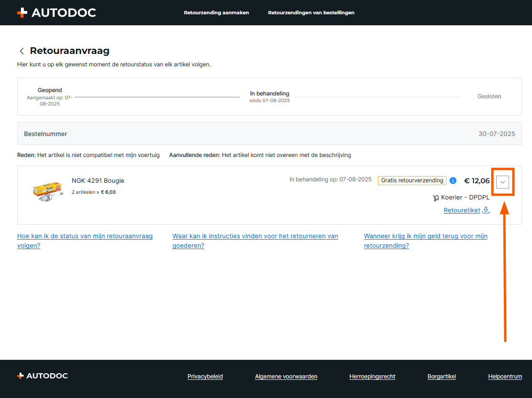
Task: Open Helpcentrum in the footer
Action: pyautogui.click(x=505, y=377)
